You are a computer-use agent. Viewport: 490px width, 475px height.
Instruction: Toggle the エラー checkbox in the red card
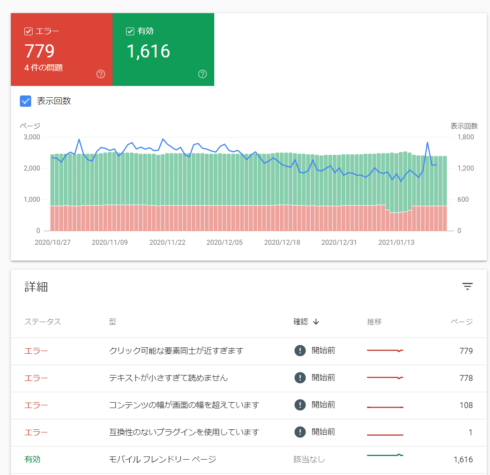28,31
